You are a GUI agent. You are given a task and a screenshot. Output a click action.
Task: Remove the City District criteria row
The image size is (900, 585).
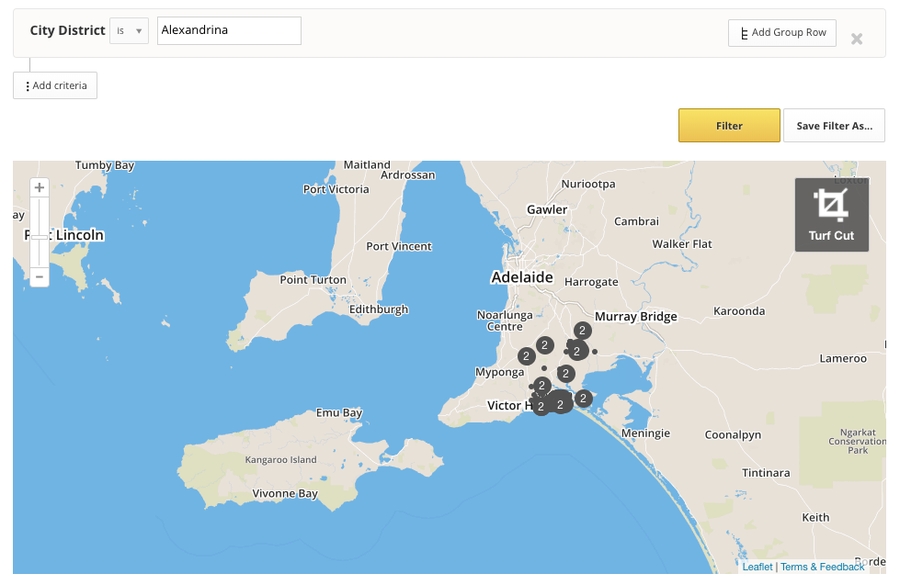coord(856,39)
